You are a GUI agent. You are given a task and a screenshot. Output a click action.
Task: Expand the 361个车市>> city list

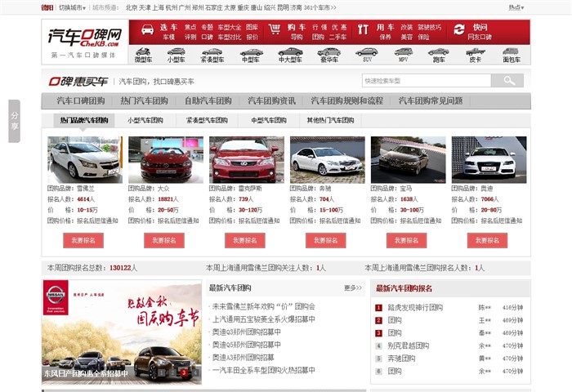[x=320, y=7]
